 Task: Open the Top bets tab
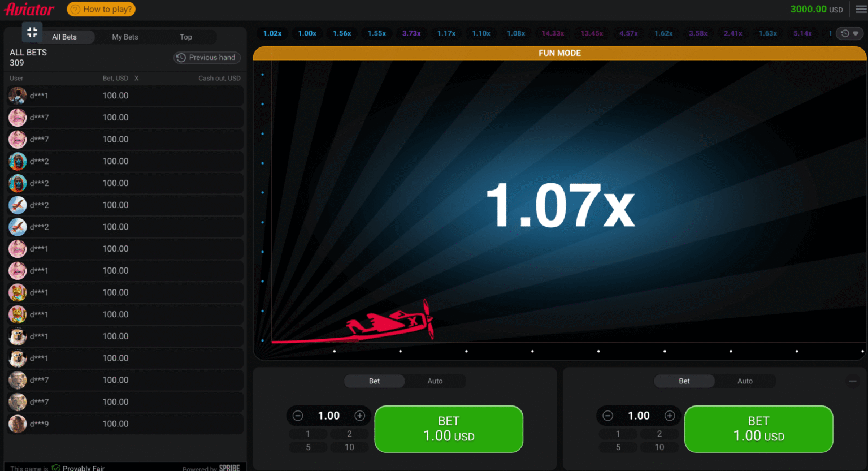pyautogui.click(x=186, y=37)
